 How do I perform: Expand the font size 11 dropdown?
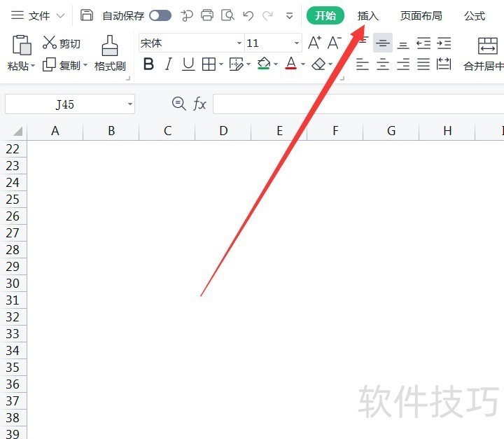coord(297,43)
